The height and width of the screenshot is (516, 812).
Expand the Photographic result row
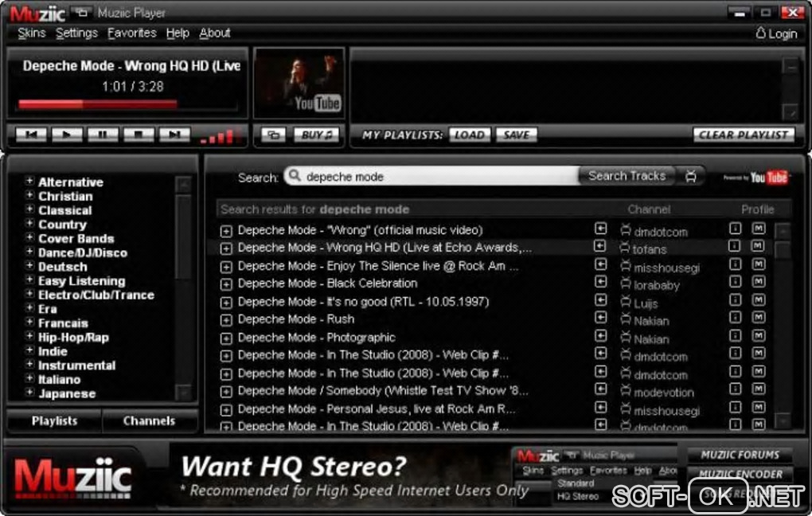226,338
